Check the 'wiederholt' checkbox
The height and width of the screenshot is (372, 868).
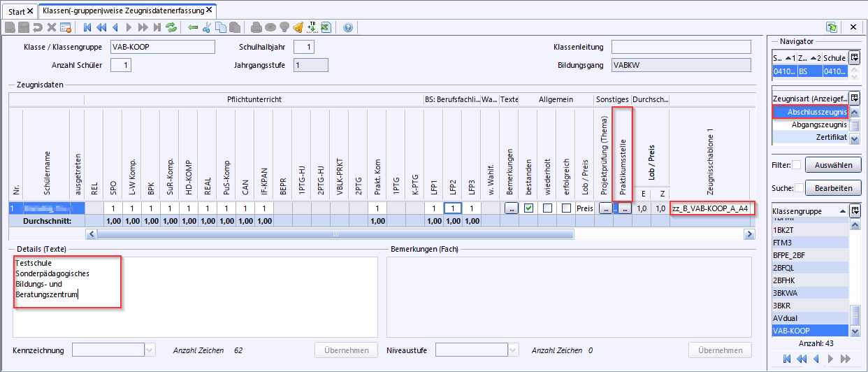(x=548, y=208)
